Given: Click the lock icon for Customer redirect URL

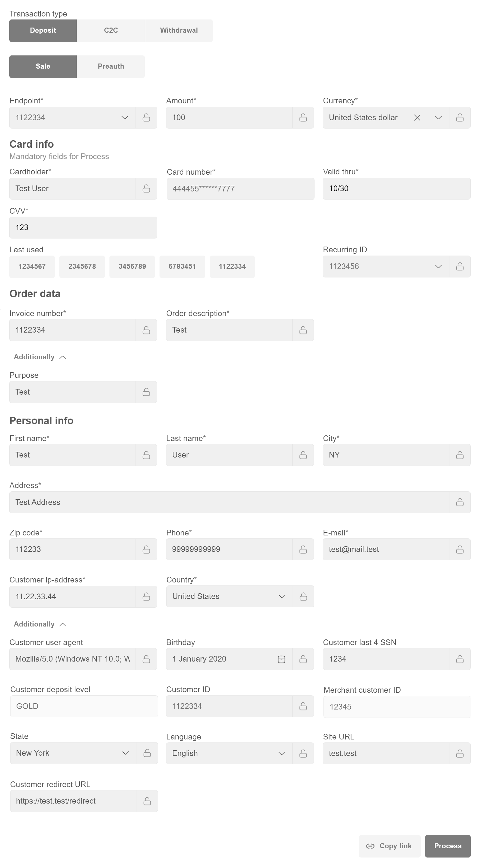Looking at the screenshot, I should pos(147,801).
